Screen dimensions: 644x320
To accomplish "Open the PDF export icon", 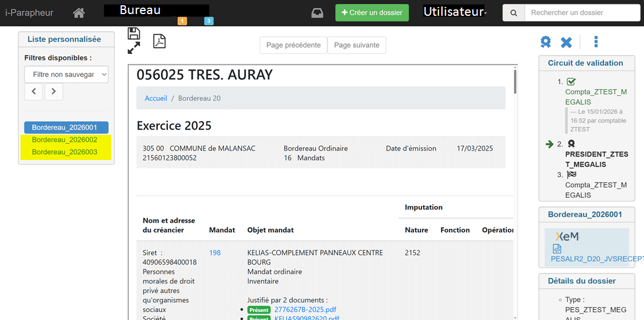I will point(159,40).
